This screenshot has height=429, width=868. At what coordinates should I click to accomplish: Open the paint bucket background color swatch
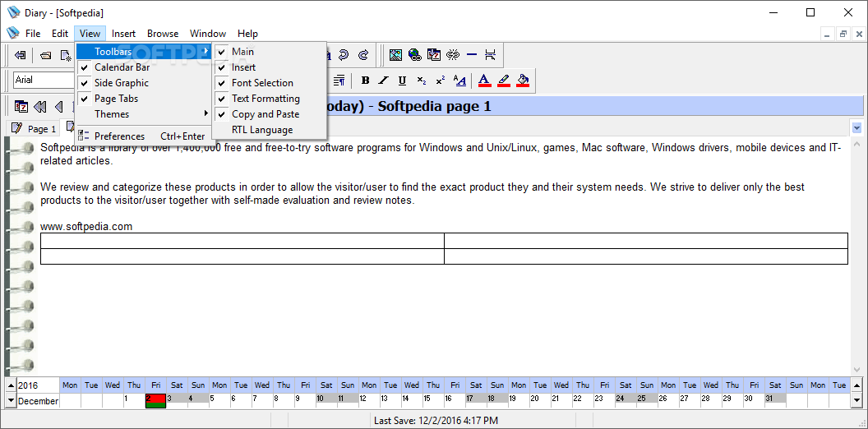(x=523, y=81)
